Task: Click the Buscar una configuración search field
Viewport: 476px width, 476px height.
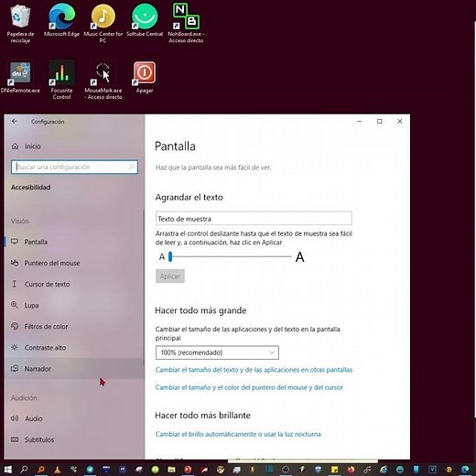Action: [x=74, y=167]
